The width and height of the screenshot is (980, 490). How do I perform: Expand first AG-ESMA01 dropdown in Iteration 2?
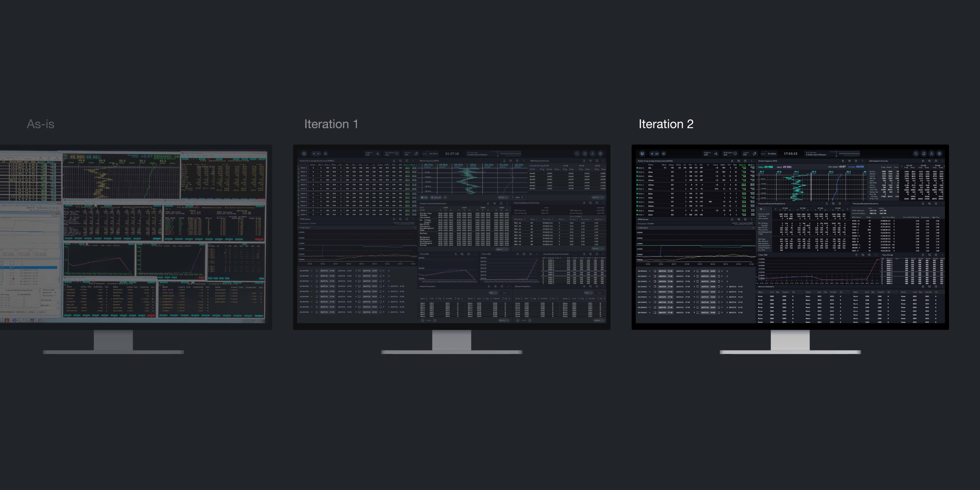tap(649, 271)
